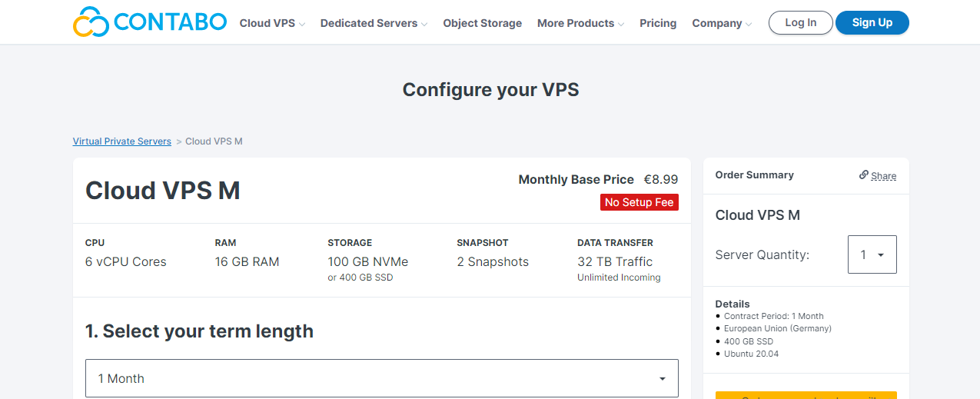
Task: Click the 'Cloud VPS M' breadcrumb text
Action: click(x=214, y=141)
